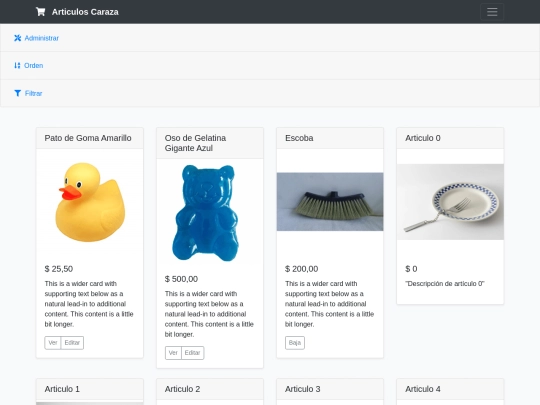Image resolution: width=540 pixels, height=405 pixels.
Task: Click Ver button on Pato de Goma card
Action: pos(53,343)
